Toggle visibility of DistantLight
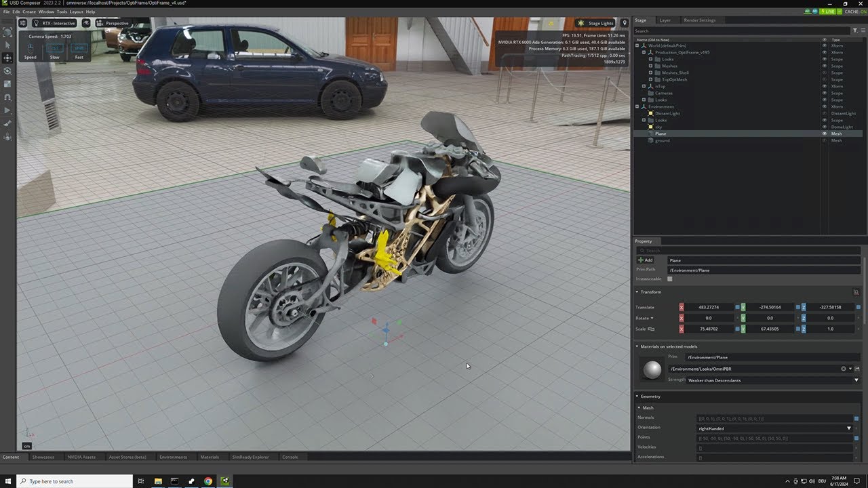Screen dimensions: 868x488 (x=825, y=113)
